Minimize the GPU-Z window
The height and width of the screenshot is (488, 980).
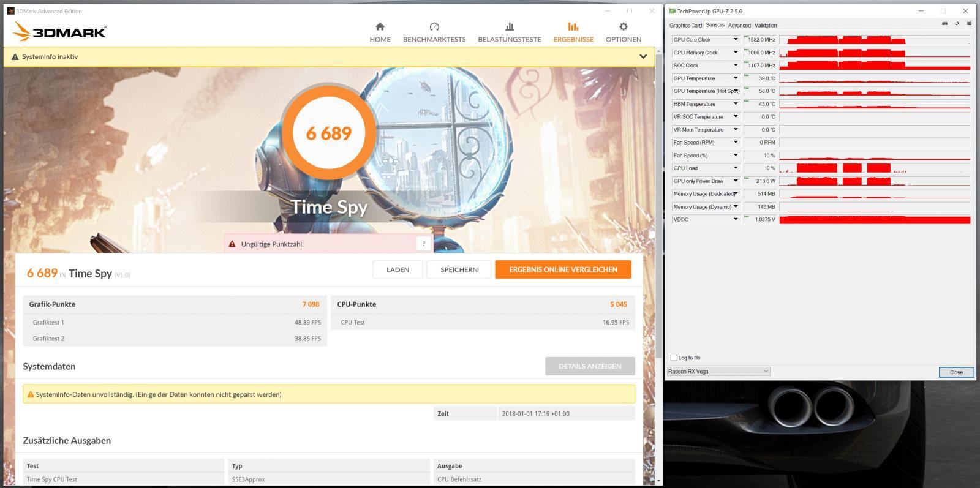tap(921, 11)
